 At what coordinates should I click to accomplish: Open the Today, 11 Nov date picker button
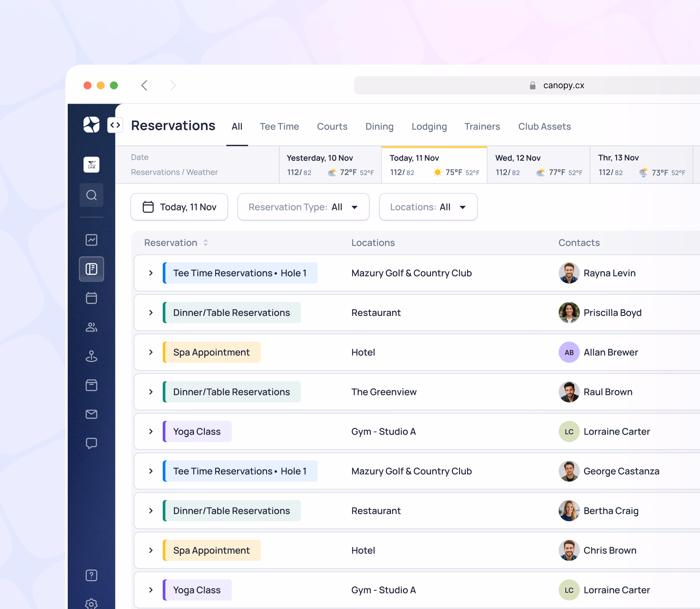pyautogui.click(x=179, y=207)
